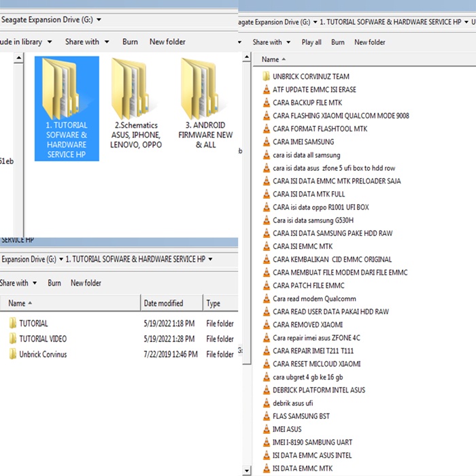The image size is (476, 476).
Task: Select file 'IMEI I-8190 SAMBUNG UART'
Action: click(312, 442)
